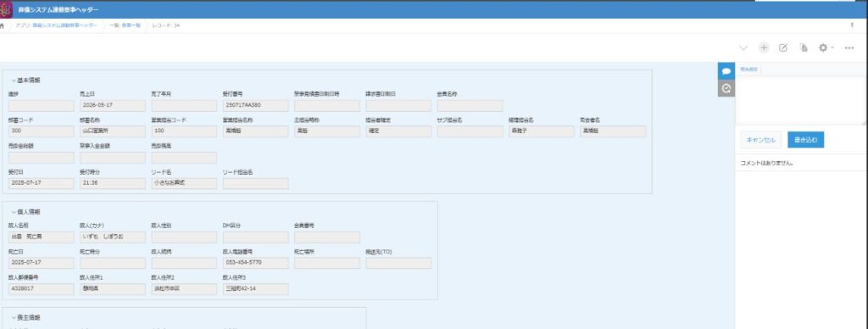Screen dimensions: 868x329
Task: Click the 担当者確定 field showing 確定
Action: pyautogui.click(x=398, y=131)
